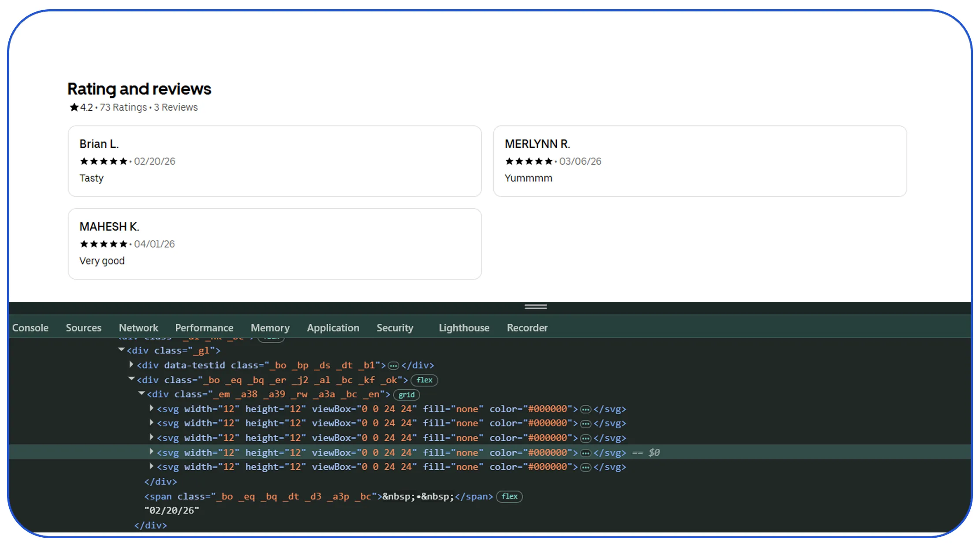Select the Performance tab
The height and width of the screenshot is (547, 980).
tap(204, 328)
